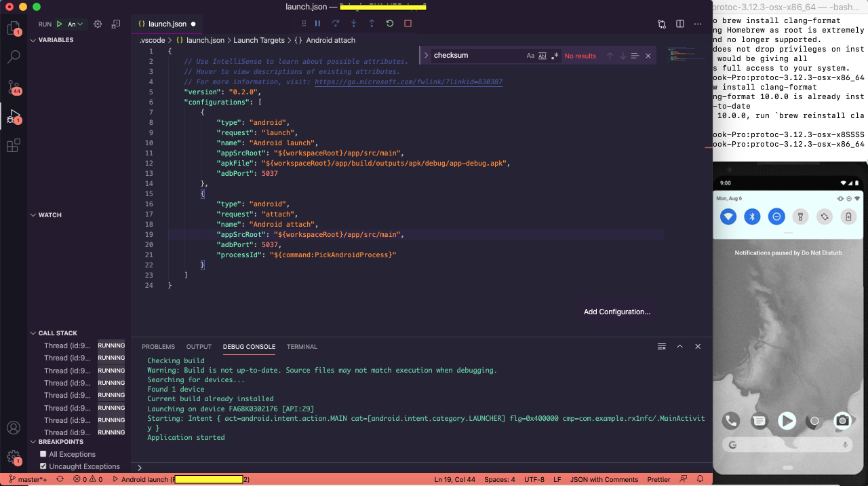Switch to the PROBLEMS panel tab
868x486 pixels.
click(x=158, y=347)
